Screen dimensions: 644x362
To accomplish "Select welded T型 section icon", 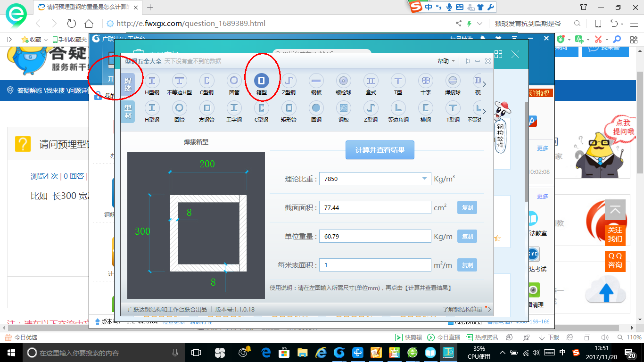I will (398, 81).
